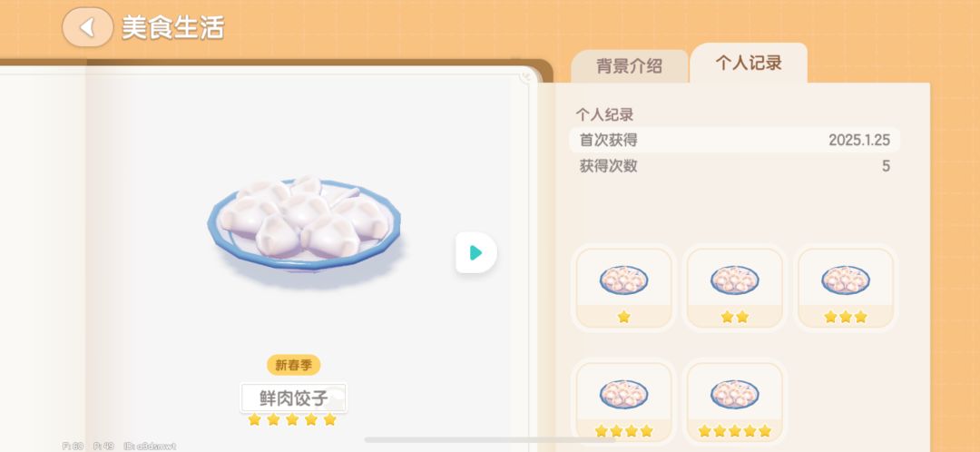Tap the 鲜肉饺子 dish name label
This screenshot has width=980, height=452.
pyautogui.click(x=294, y=398)
